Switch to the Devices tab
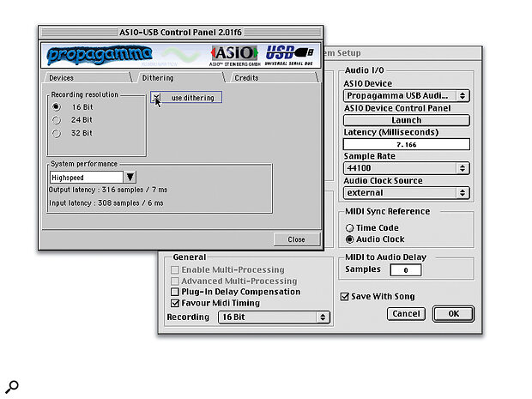 [88, 78]
